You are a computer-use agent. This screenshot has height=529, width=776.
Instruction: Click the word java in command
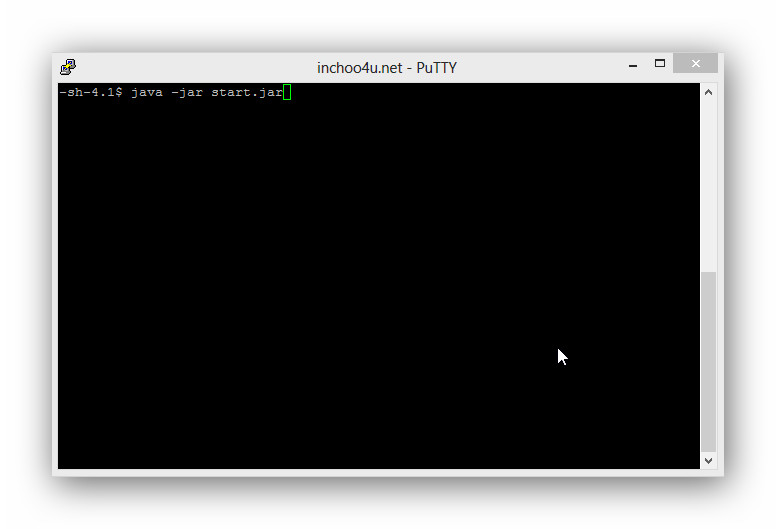147,93
